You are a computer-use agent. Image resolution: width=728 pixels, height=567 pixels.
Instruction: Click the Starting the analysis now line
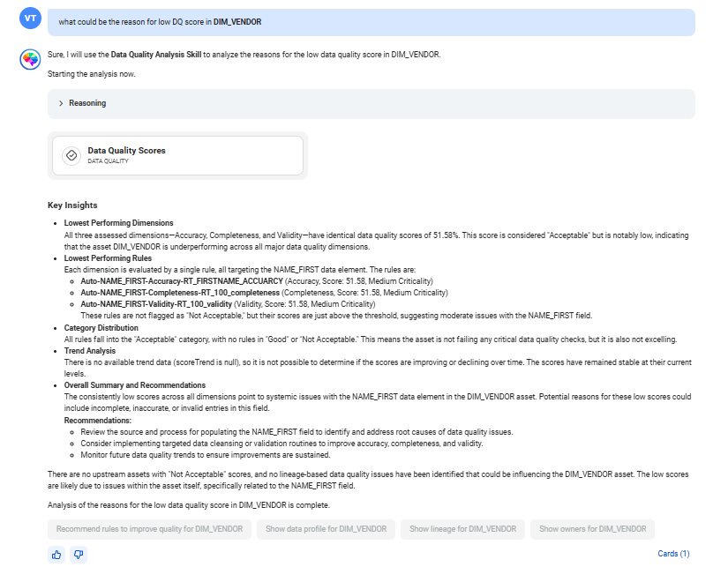pos(92,74)
